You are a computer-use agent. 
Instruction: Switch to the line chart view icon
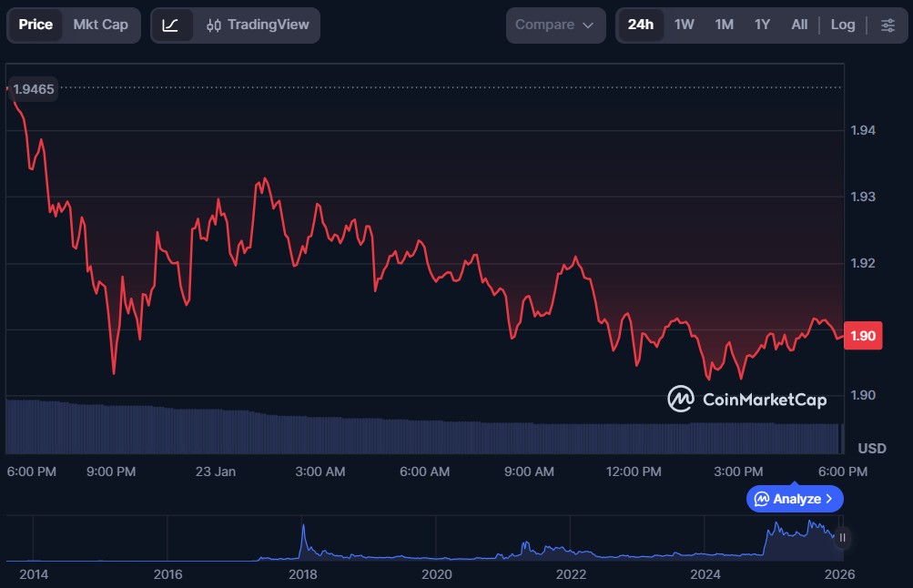170,25
